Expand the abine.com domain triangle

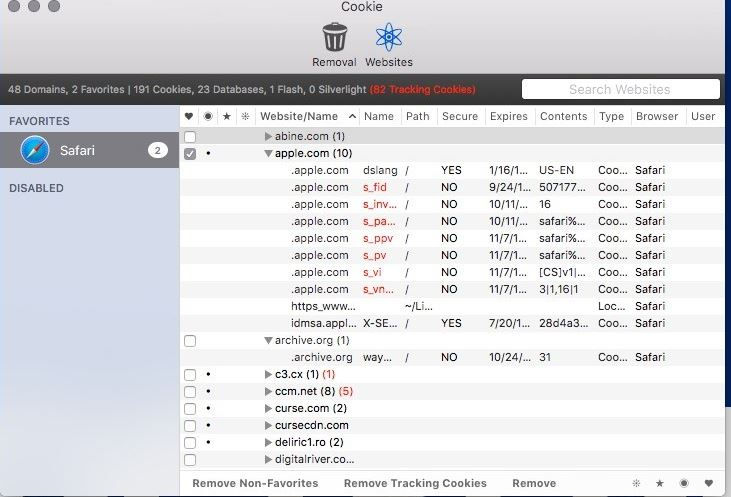point(268,136)
